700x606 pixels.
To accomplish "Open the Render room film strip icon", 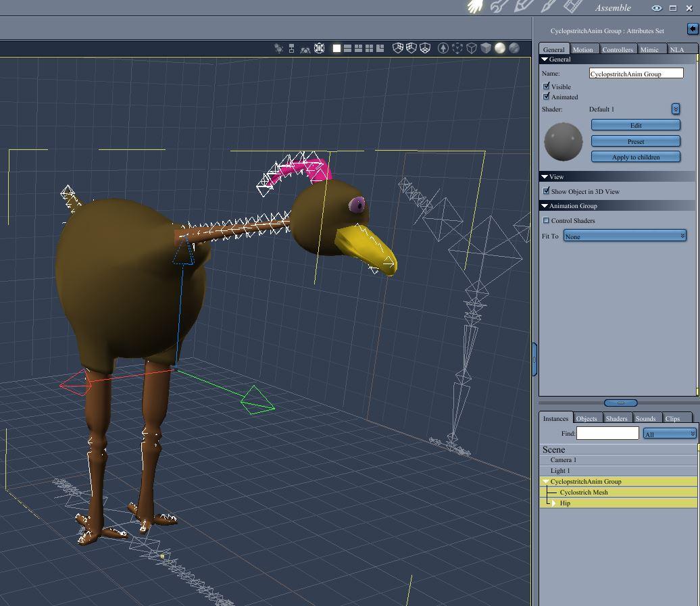I will tap(573, 6).
